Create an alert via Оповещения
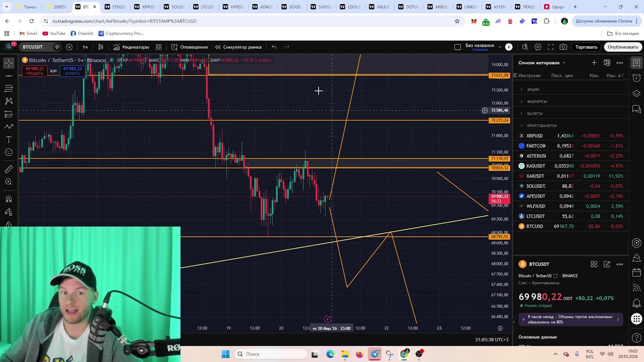Viewport: 644px width, 362px height. click(x=189, y=47)
